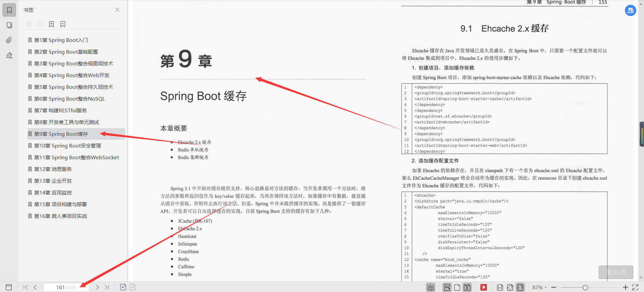Toggle continuous scrolling layout
The width and height of the screenshot is (644, 292).
click(x=447, y=287)
